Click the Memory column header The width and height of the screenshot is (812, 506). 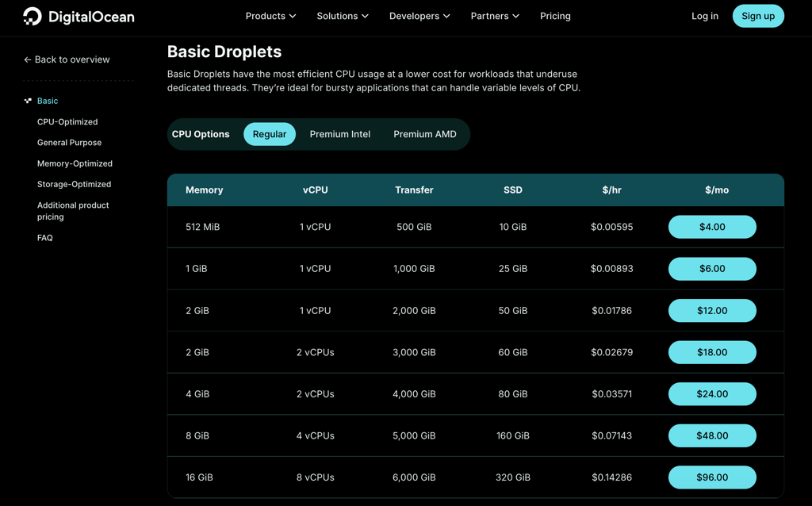click(x=204, y=190)
